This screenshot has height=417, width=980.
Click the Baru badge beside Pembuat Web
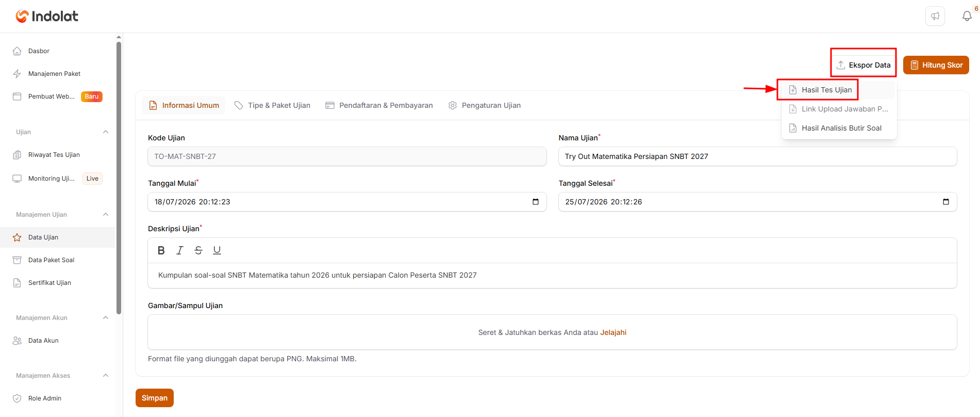coord(92,97)
